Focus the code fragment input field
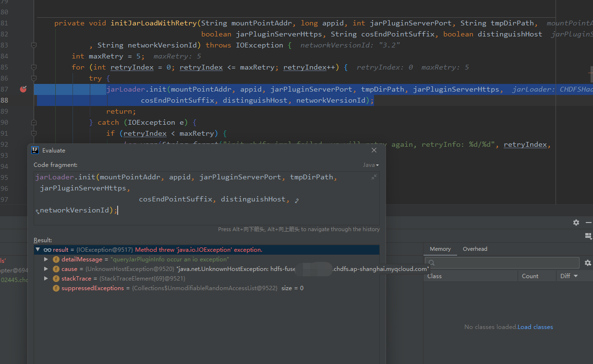The image size is (593, 364). point(206,198)
